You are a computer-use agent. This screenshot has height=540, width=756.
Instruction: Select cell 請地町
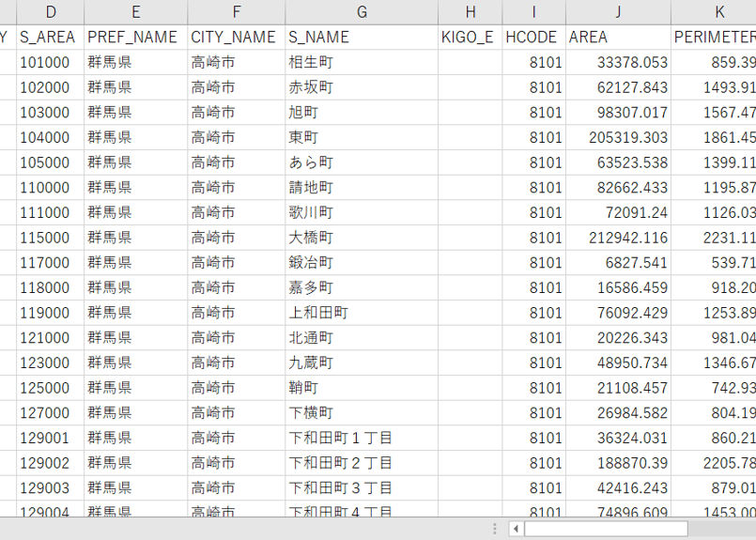(x=362, y=188)
